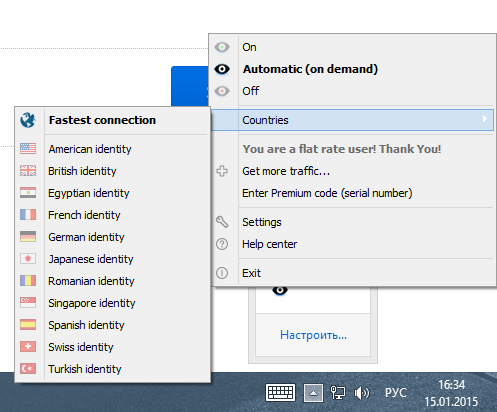The height and width of the screenshot is (412, 497).
Task: Click the Swiss flag icon
Action: click(x=28, y=347)
